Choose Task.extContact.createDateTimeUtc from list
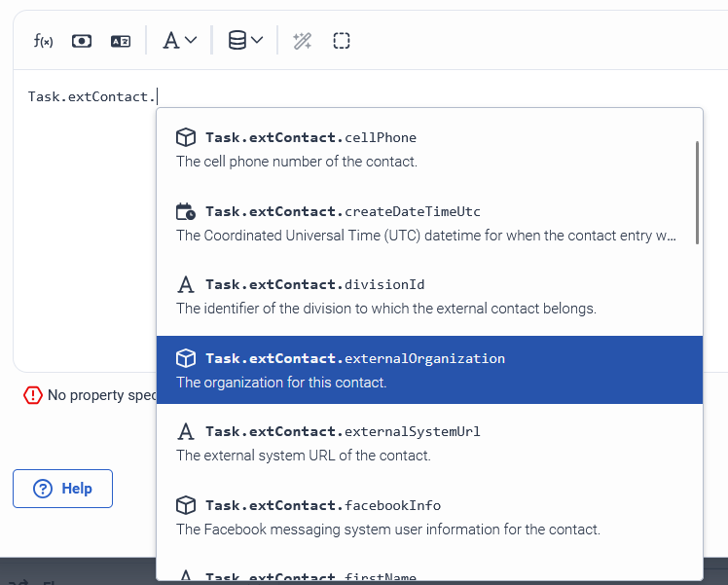The height and width of the screenshot is (585, 728). [x=428, y=223]
